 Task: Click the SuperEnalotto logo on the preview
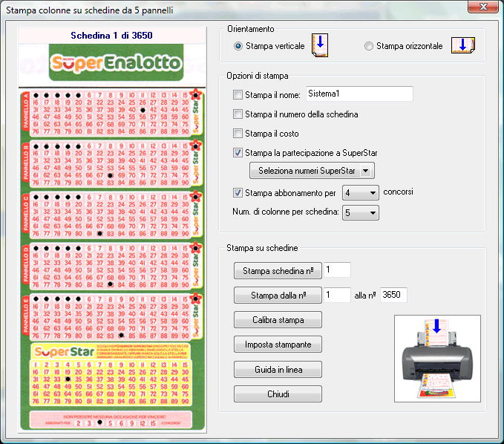115,65
